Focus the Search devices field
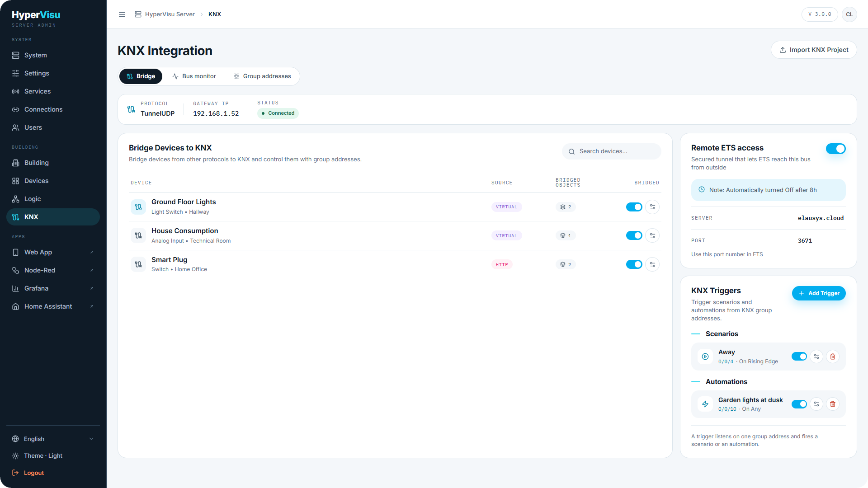The height and width of the screenshot is (488, 868). (612, 151)
